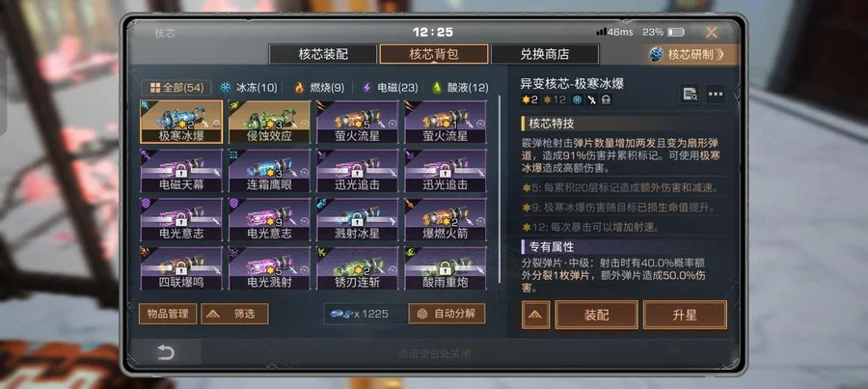Select the 酸雨重炮 core item
The width and height of the screenshot is (868, 389).
(445, 268)
